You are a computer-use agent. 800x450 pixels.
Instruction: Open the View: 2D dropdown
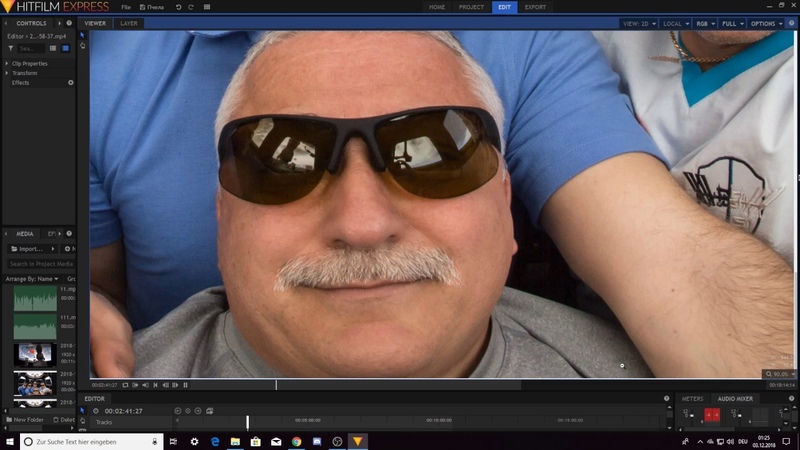point(639,23)
